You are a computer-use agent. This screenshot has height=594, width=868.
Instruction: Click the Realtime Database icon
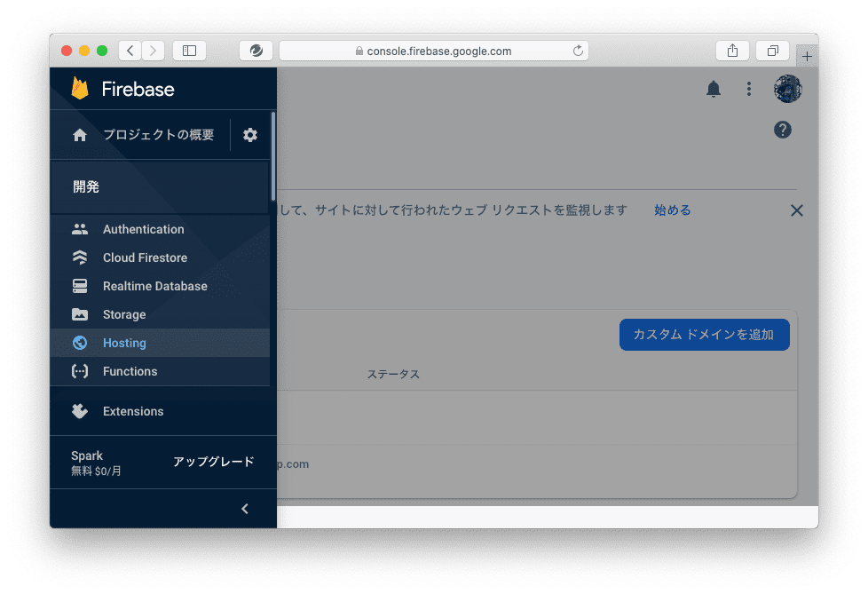pos(80,286)
